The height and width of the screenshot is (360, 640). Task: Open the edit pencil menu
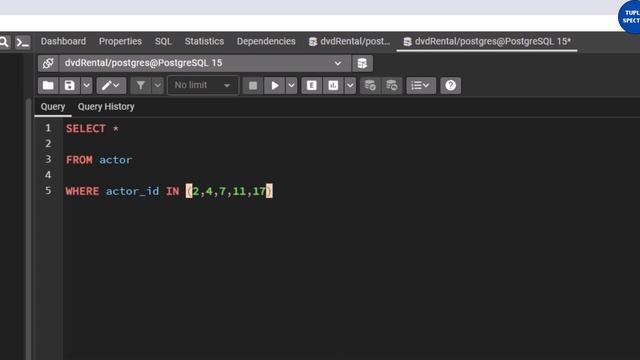[x=111, y=85]
